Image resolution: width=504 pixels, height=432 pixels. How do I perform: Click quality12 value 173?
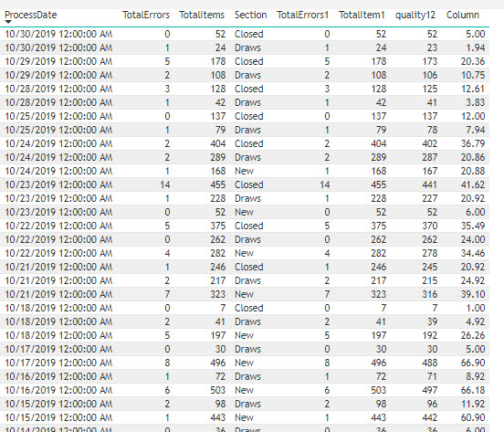[x=430, y=61]
